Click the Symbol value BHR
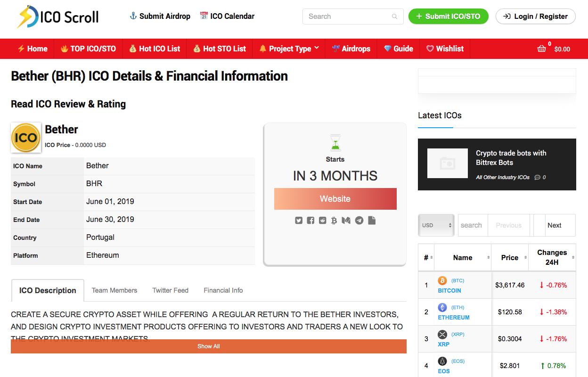The height and width of the screenshot is (377, 588). (x=94, y=183)
